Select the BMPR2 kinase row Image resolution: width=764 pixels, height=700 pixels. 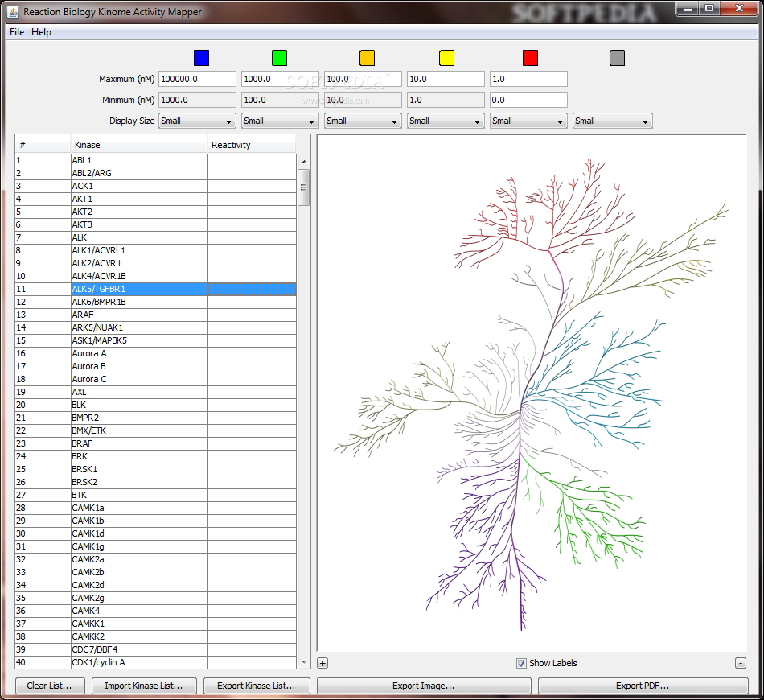pyautogui.click(x=155, y=418)
